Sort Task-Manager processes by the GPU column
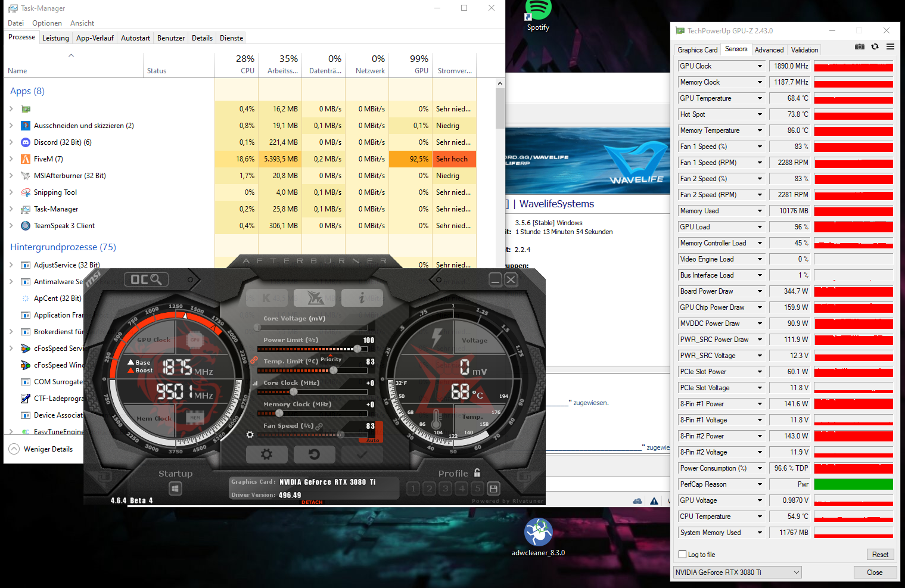 pyautogui.click(x=410, y=64)
